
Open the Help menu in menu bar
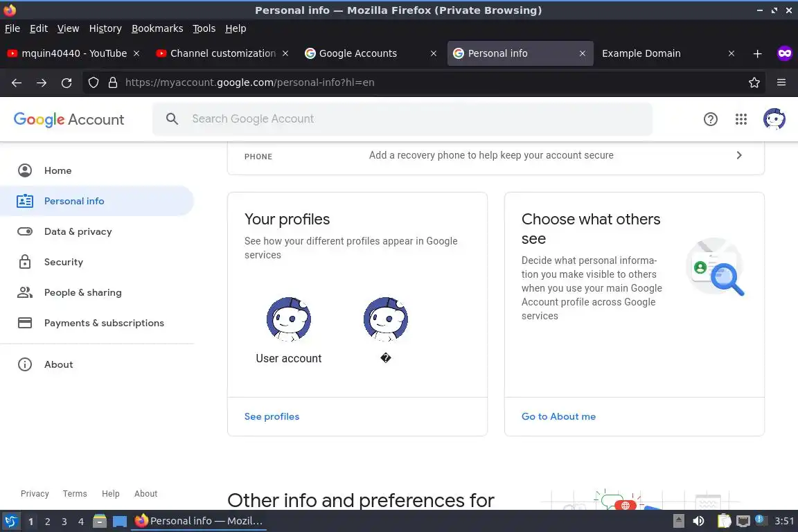[x=236, y=28]
